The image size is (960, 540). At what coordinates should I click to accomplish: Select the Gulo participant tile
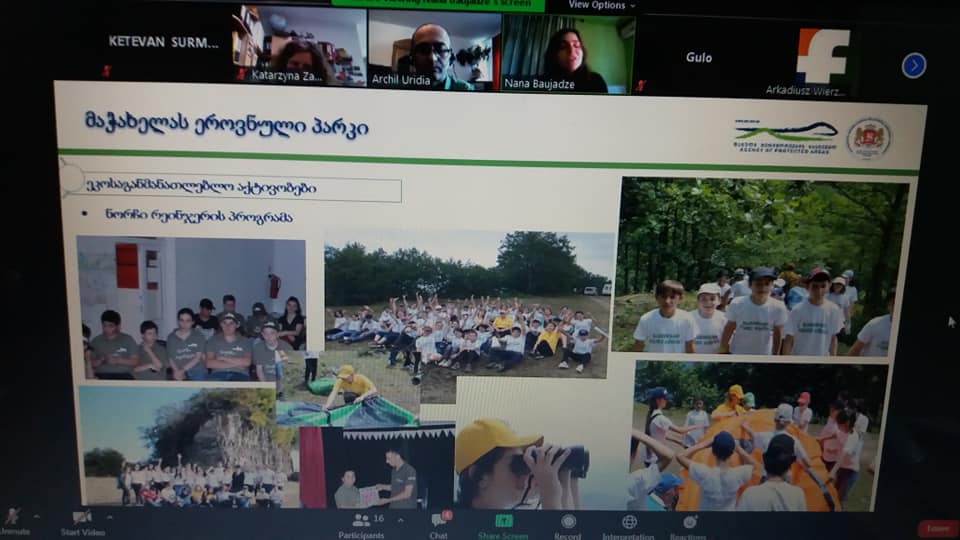point(699,58)
